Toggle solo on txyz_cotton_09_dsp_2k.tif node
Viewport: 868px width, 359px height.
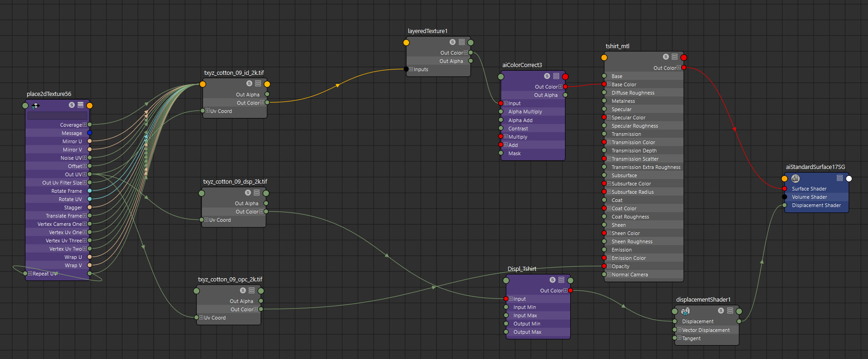pos(248,192)
